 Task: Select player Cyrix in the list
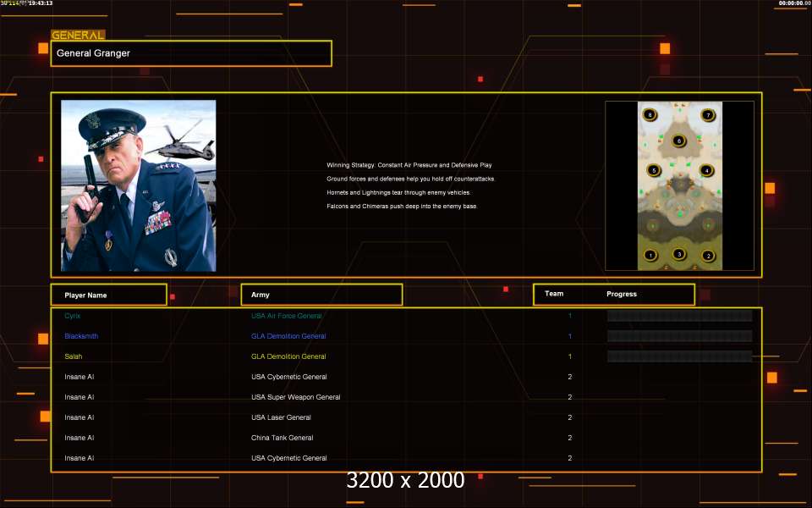(x=74, y=316)
